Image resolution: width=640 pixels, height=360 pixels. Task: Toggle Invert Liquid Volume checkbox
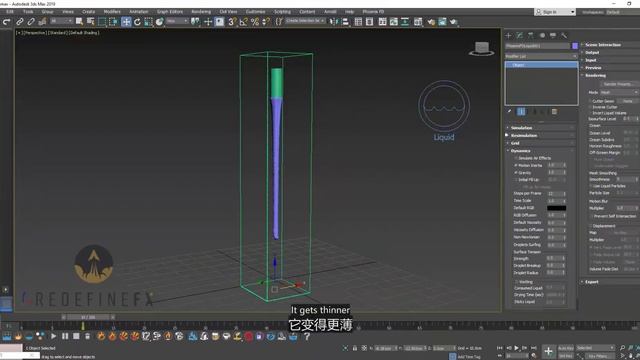[590, 113]
